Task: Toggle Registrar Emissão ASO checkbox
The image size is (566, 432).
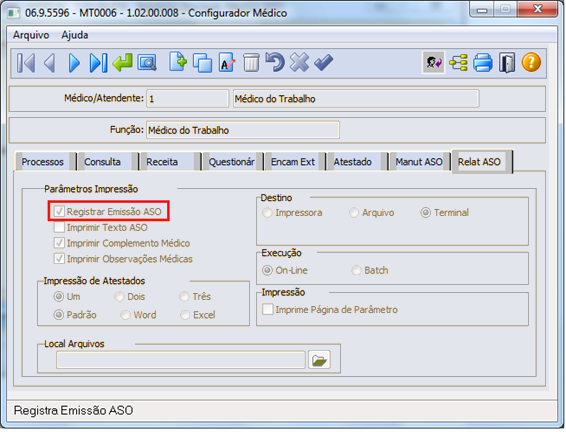Action: [59, 211]
